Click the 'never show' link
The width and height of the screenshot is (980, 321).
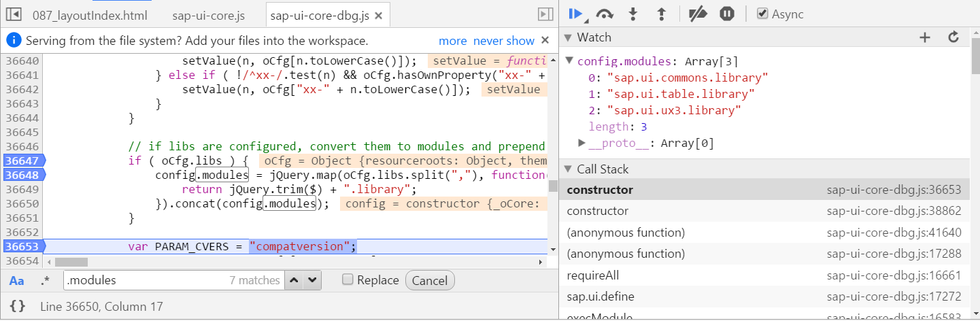(x=504, y=41)
